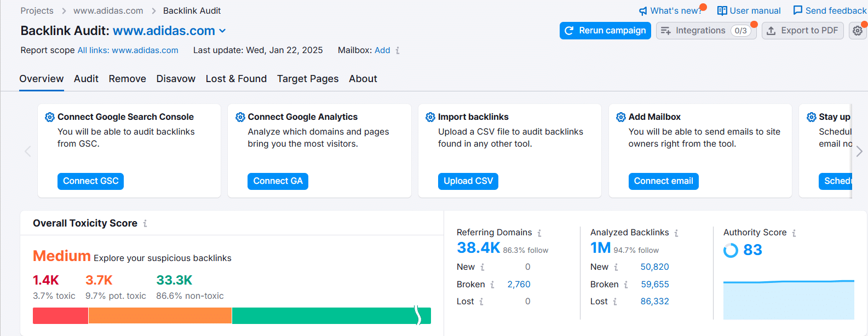Screen dimensions: 868x336
Task: Click the info icon for Referring Domains New
Action: point(482,267)
